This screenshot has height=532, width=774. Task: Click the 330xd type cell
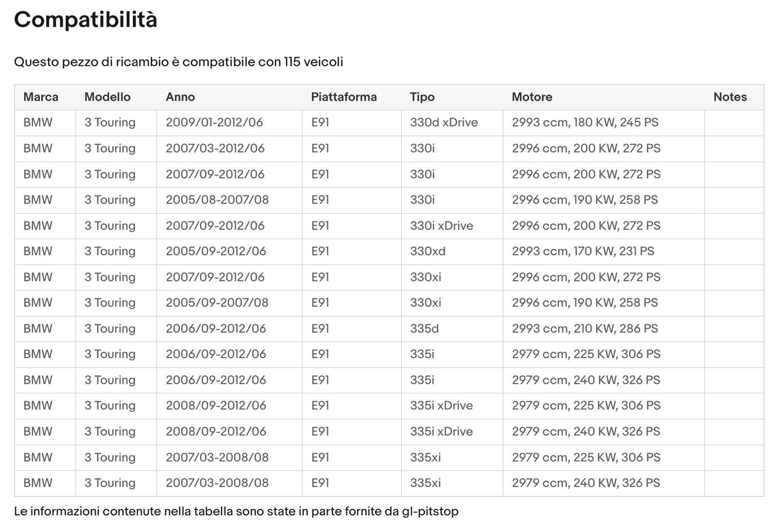click(427, 252)
